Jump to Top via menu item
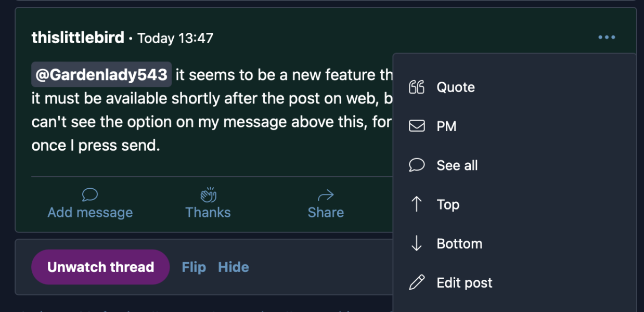 pos(448,204)
